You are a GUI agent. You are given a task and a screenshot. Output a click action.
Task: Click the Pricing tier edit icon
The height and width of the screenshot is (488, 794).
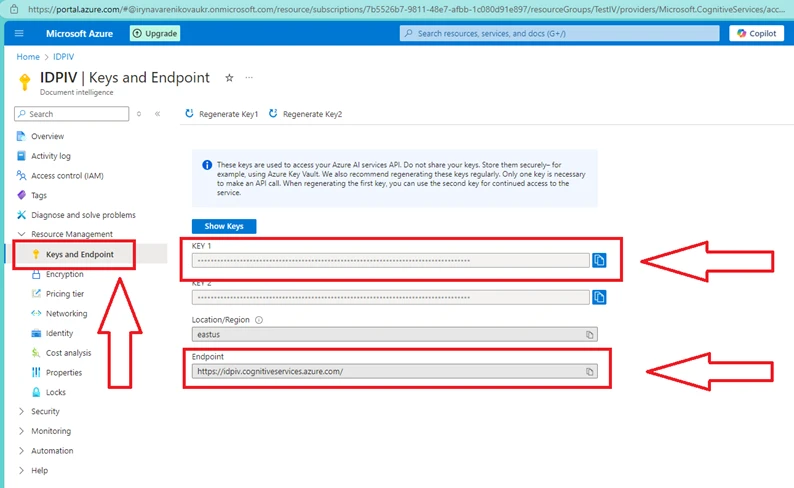[36, 294]
